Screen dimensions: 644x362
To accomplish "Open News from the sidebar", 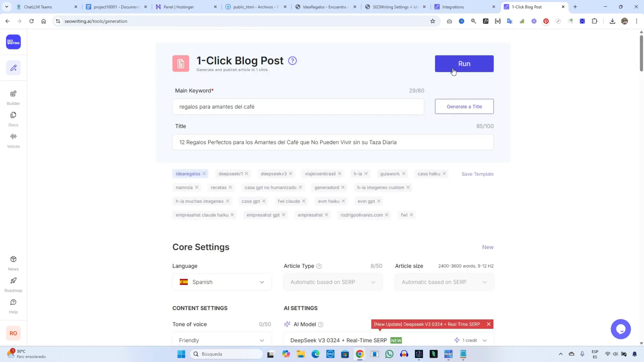I will (x=13, y=262).
